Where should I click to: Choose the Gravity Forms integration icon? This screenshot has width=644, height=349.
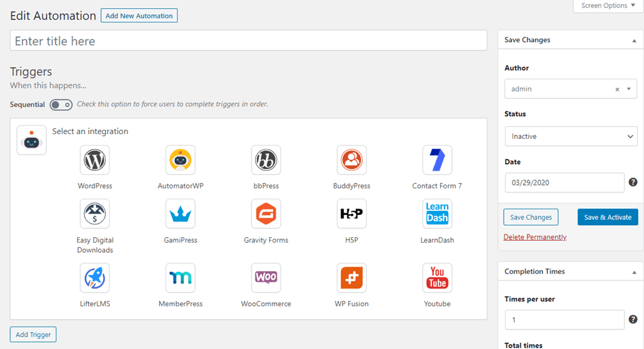pos(266,214)
